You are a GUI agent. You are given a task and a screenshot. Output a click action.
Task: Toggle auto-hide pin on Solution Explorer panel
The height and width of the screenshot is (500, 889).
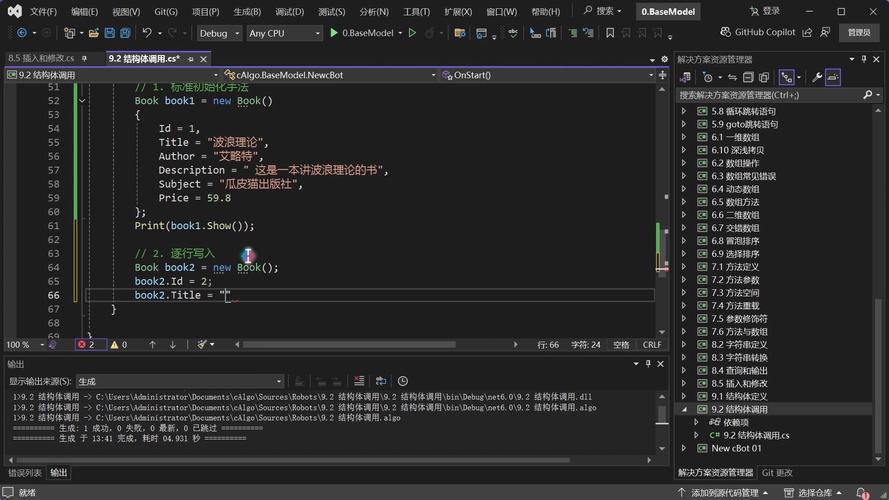(x=864, y=59)
